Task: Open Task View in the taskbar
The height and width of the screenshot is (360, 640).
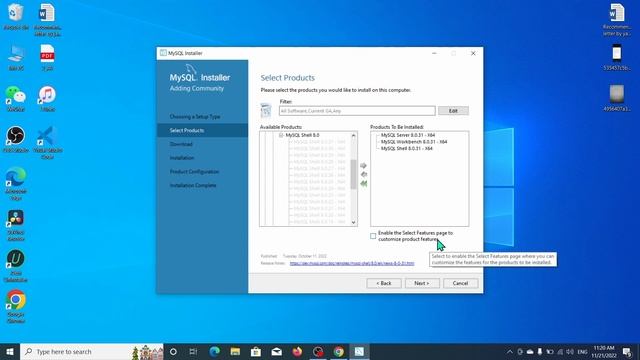Action: [193, 351]
